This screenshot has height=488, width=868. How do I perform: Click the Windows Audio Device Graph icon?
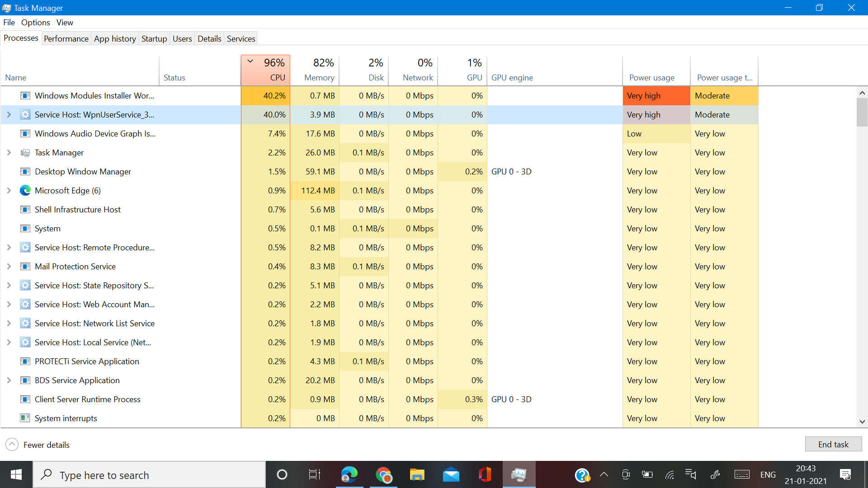pyautogui.click(x=25, y=134)
